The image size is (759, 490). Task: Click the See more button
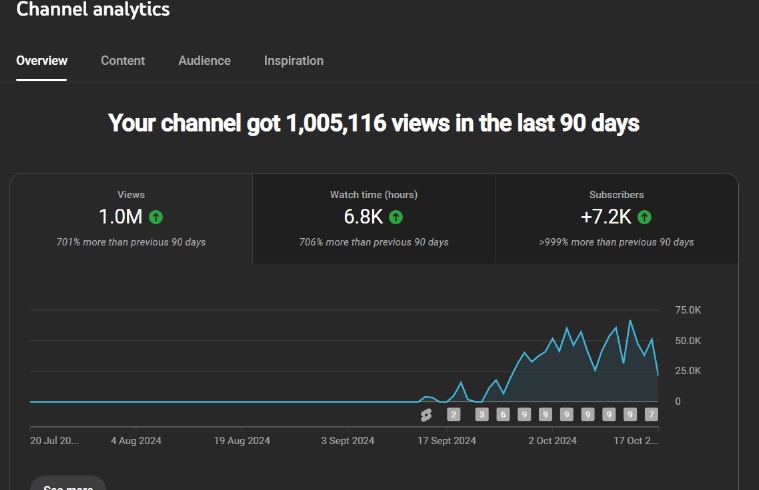(68, 484)
